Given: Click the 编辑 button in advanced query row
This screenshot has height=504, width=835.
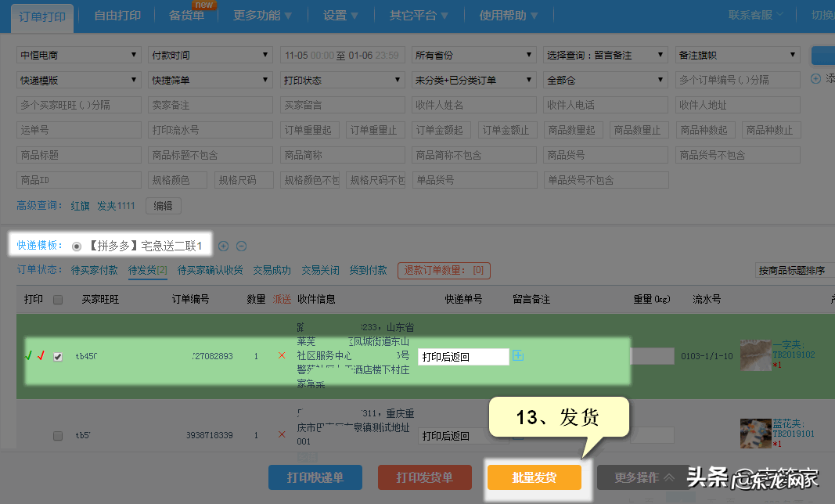Looking at the screenshot, I should tap(163, 206).
